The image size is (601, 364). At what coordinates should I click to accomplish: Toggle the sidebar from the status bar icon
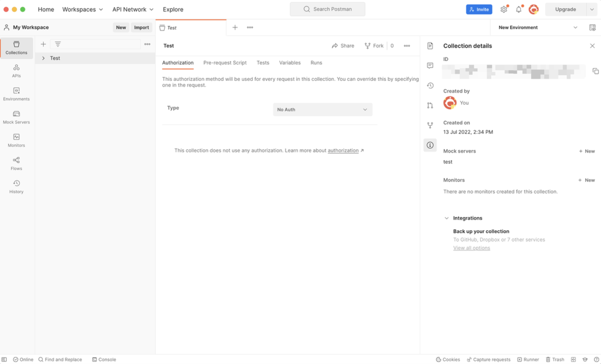pyautogui.click(x=4, y=359)
